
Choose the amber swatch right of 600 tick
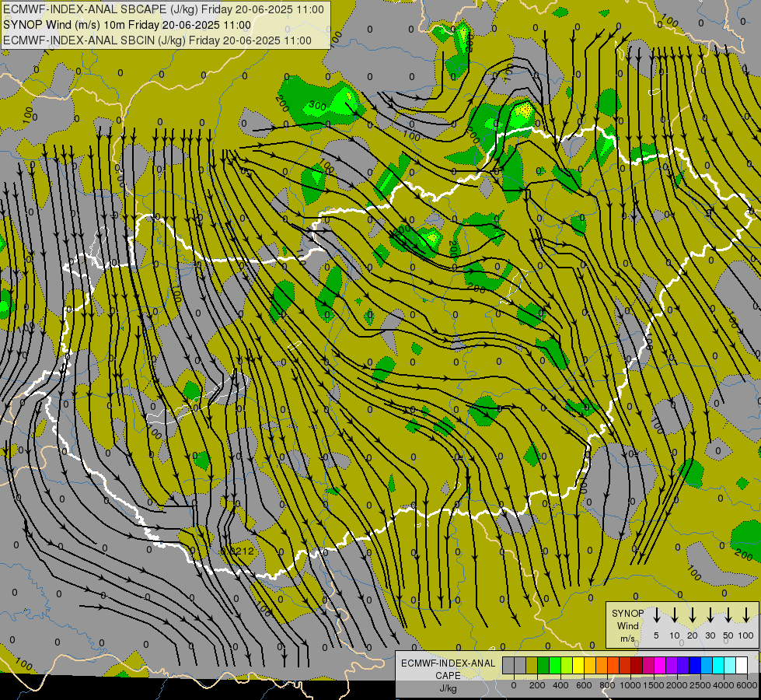pos(590,665)
